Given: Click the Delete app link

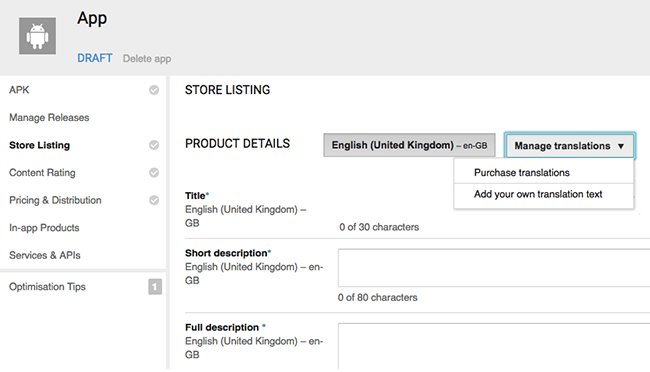Looking at the screenshot, I should (x=147, y=58).
